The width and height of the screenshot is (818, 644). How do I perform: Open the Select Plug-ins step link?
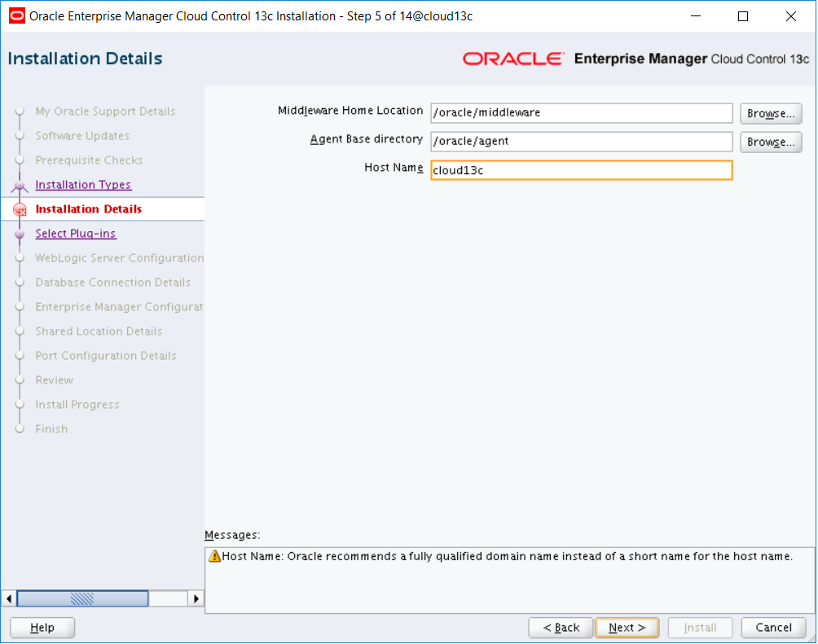click(76, 234)
